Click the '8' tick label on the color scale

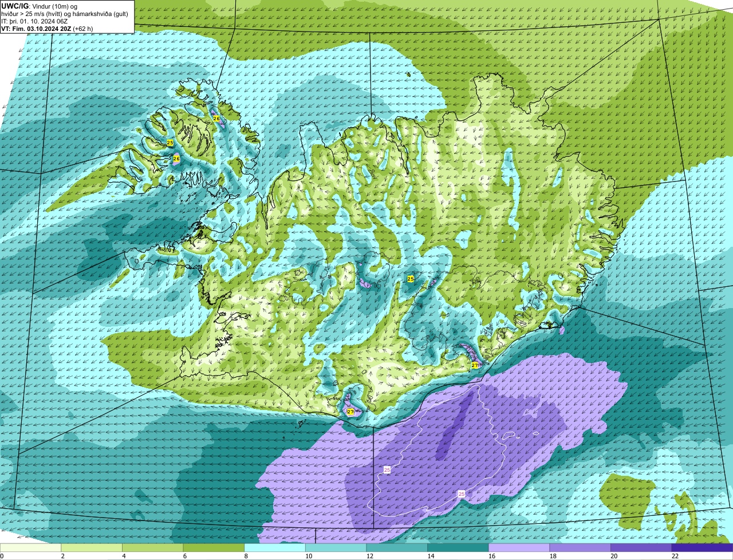click(246, 556)
